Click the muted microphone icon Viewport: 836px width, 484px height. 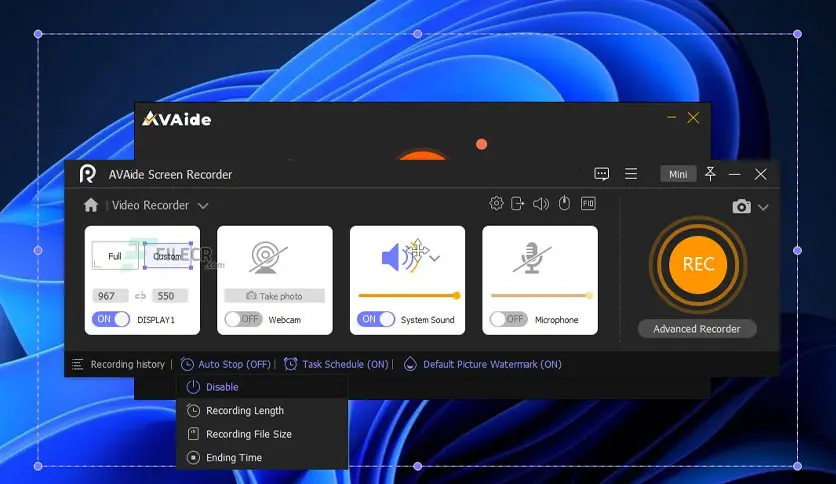click(x=532, y=258)
